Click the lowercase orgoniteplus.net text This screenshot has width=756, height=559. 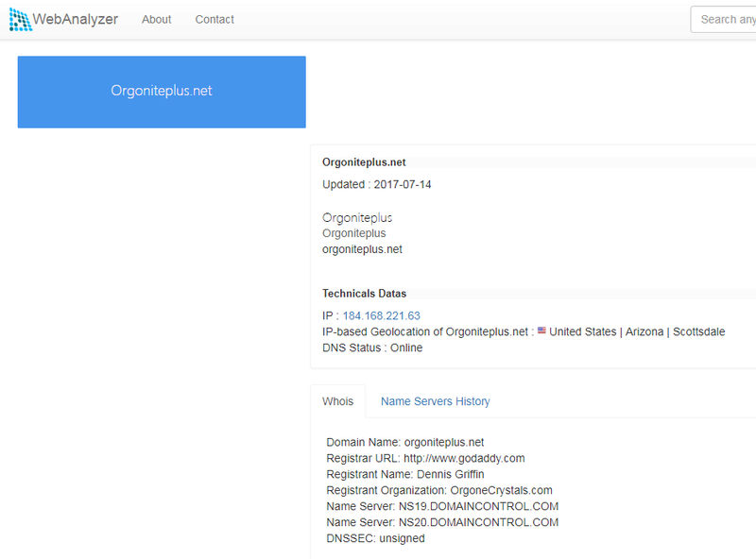[x=362, y=249]
